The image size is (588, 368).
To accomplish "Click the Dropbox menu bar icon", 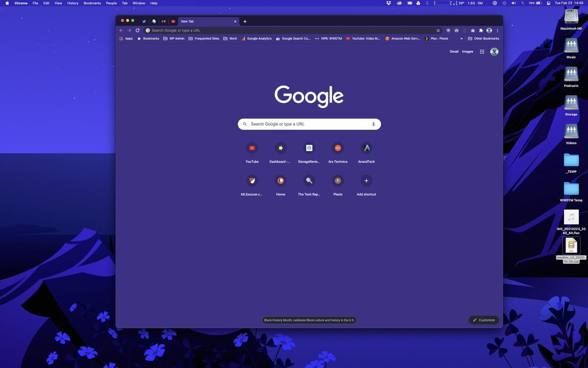I will (x=389, y=3).
